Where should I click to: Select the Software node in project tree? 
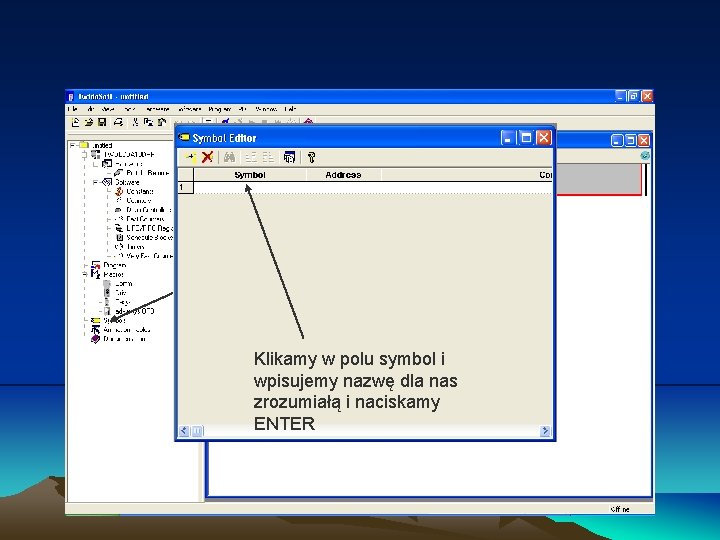pos(127,182)
